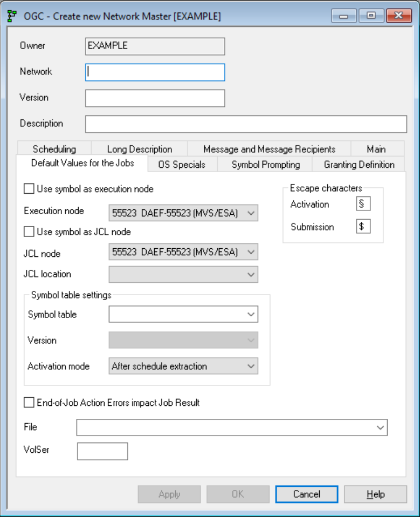Switch to the Scheduling tab
The height and width of the screenshot is (517, 420).
(x=54, y=149)
